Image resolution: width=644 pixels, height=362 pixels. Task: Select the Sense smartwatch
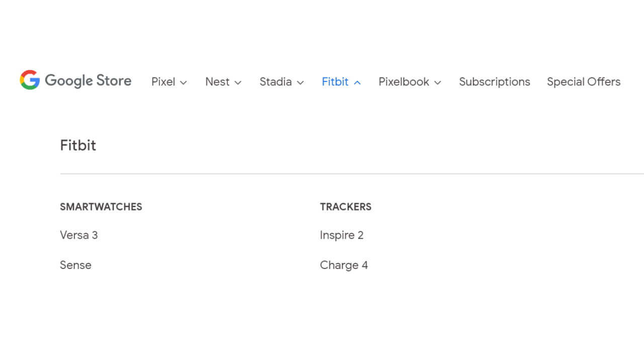click(75, 265)
